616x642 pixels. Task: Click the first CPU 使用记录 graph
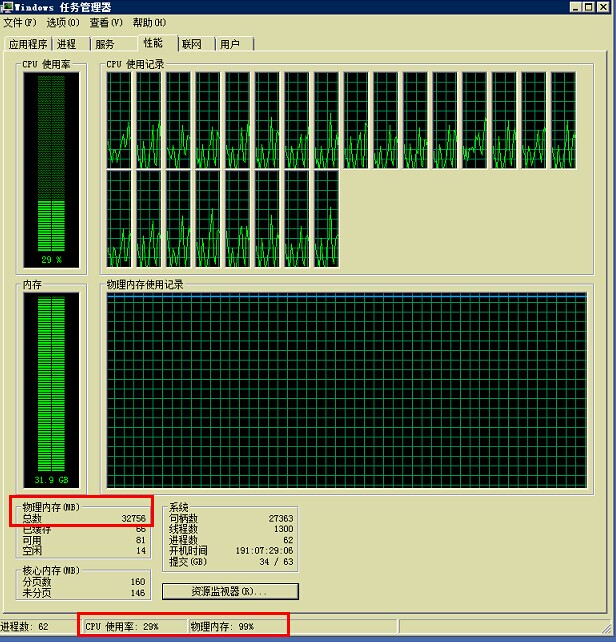click(119, 118)
